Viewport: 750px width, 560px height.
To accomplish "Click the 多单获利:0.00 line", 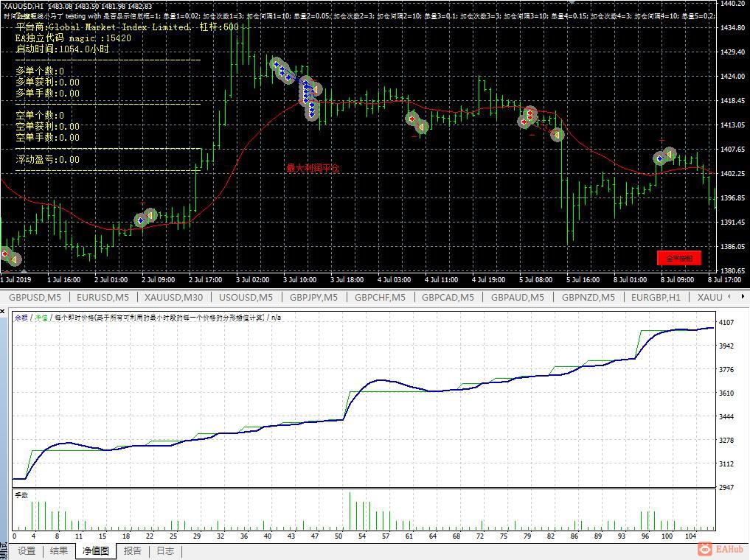I will [x=47, y=83].
